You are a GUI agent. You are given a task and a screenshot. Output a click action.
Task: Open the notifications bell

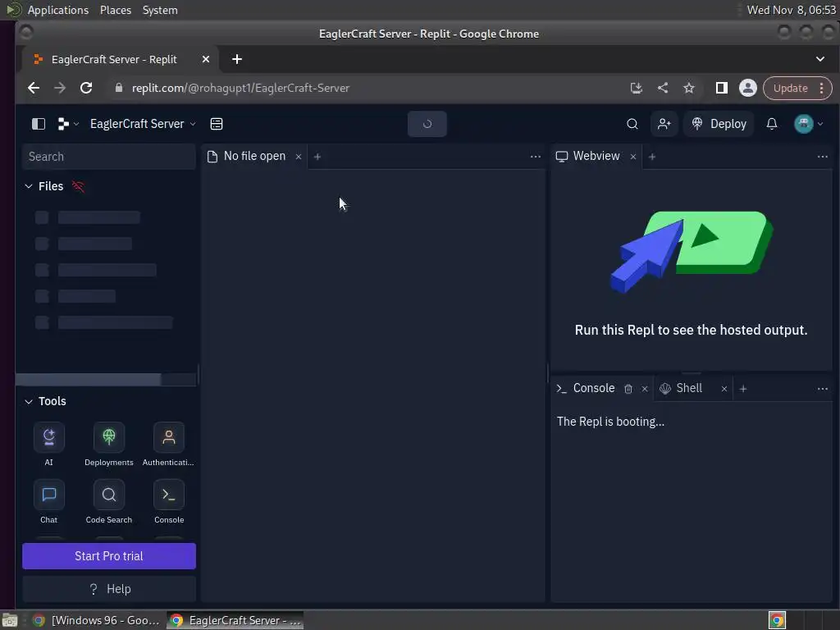point(771,124)
